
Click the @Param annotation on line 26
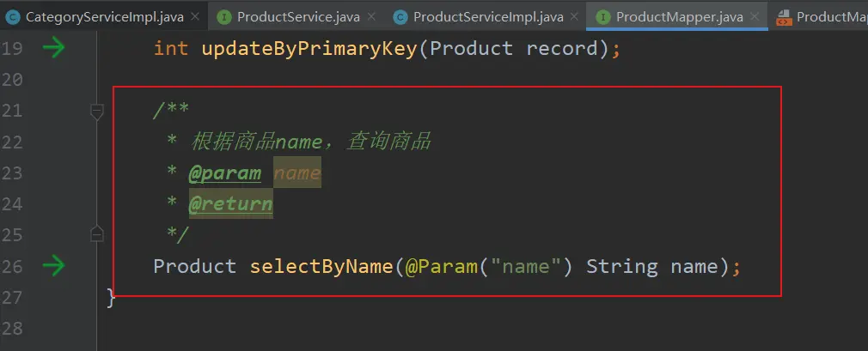tap(441, 267)
